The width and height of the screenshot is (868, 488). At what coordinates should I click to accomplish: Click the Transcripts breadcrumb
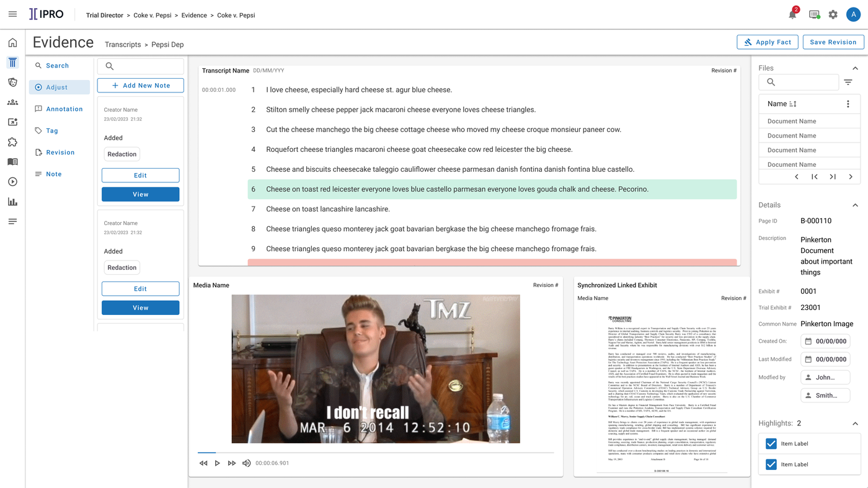pyautogui.click(x=123, y=45)
